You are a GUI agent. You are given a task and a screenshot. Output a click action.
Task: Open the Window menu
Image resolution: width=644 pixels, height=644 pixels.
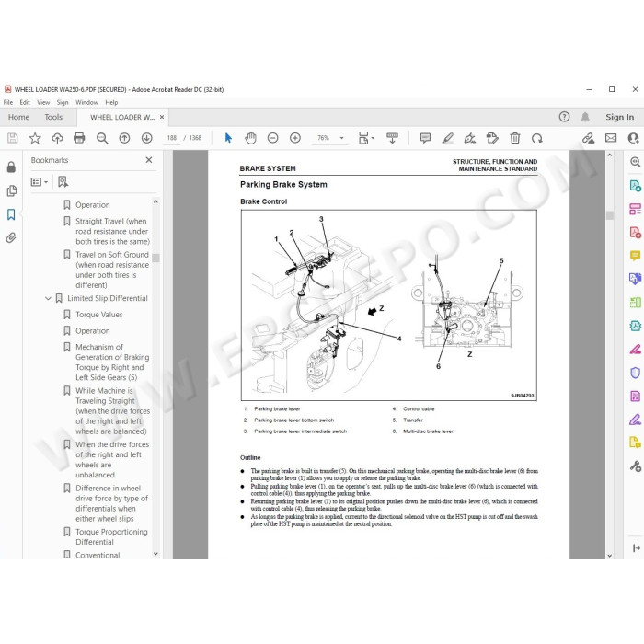point(86,102)
